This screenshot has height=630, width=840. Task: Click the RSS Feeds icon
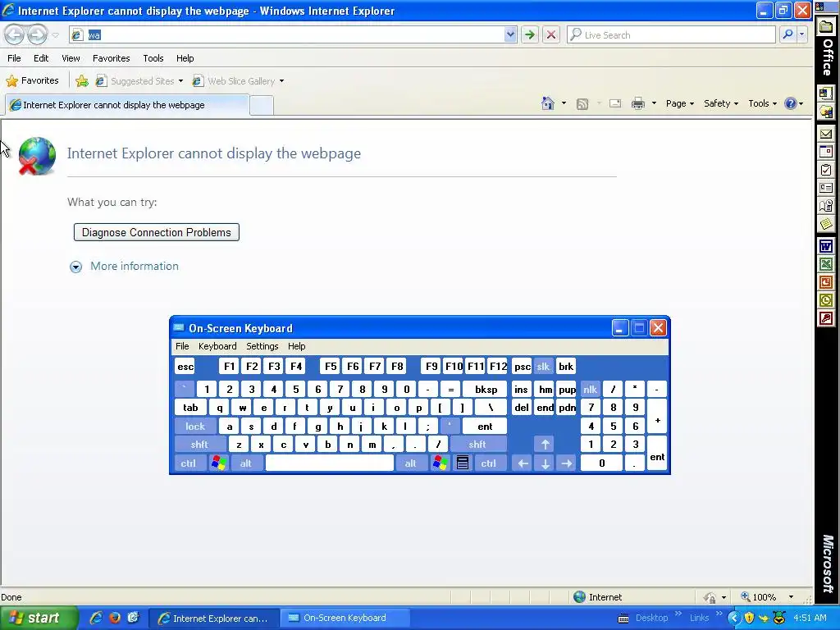coord(582,104)
